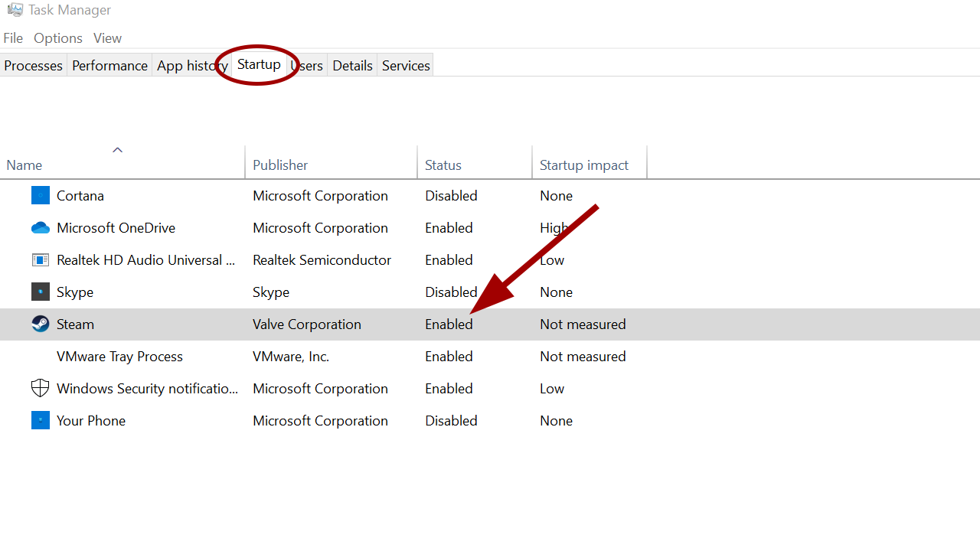
Task: Click OneDrive's Enabled status
Action: coord(449,228)
